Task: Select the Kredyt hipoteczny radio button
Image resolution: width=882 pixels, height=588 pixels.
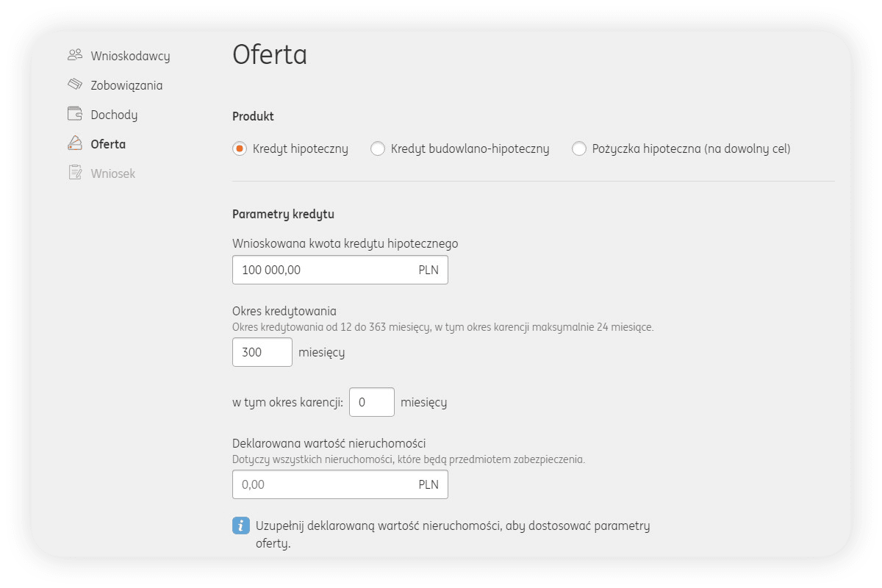Action: tap(239, 148)
